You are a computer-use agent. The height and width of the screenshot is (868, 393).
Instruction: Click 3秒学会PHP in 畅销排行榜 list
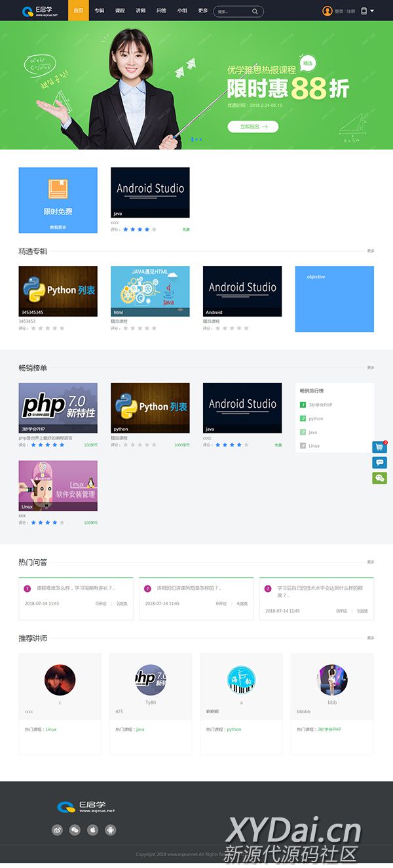coord(320,404)
